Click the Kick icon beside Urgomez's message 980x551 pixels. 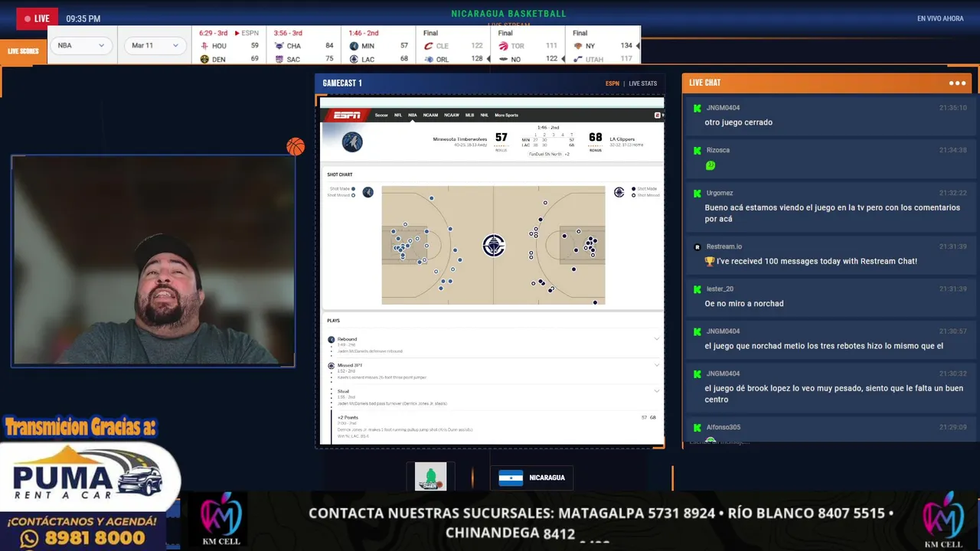pos(697,193)
